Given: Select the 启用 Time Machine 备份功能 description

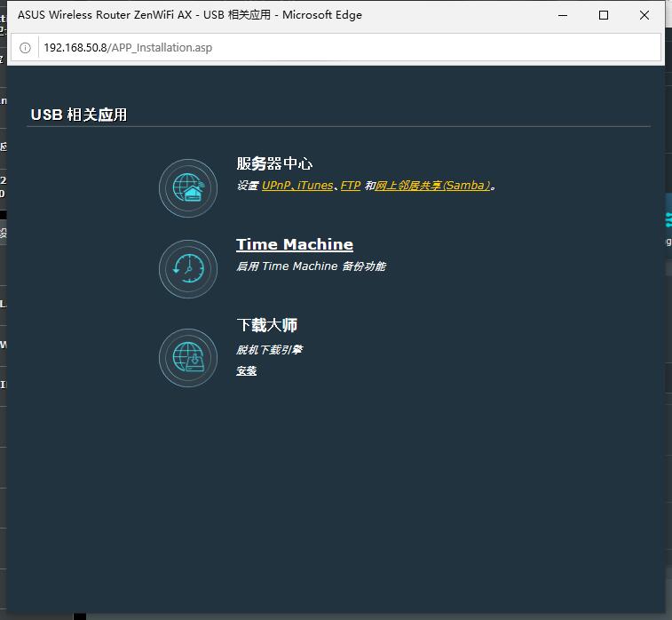Looking at the screenshot, I should click(311, 266).
